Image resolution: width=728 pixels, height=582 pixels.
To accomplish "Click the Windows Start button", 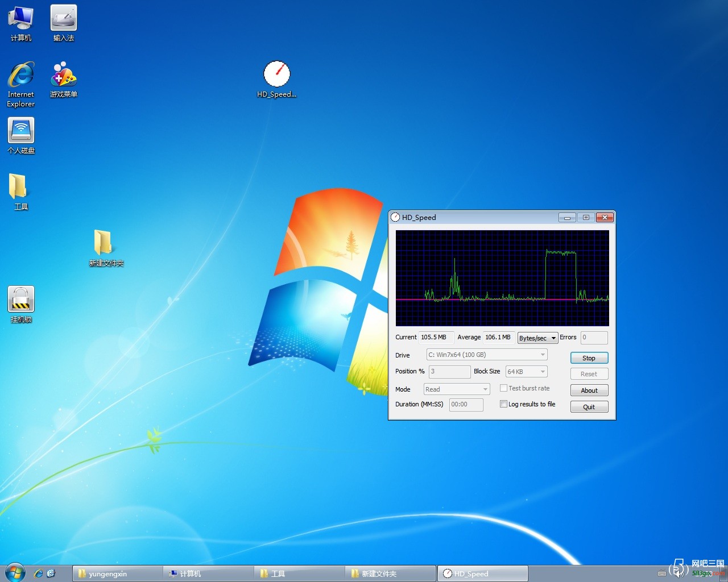I will point(15,572).
